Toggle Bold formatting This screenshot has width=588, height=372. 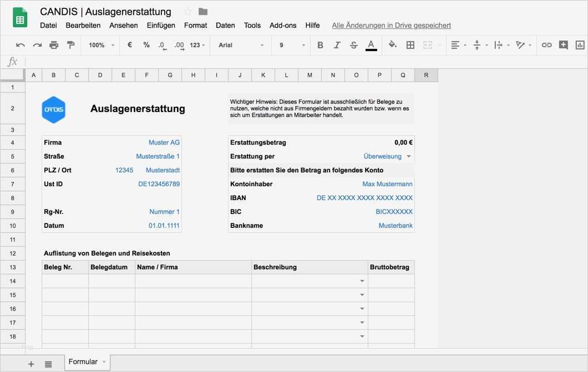pyautogui.click(x=320, y=45)
